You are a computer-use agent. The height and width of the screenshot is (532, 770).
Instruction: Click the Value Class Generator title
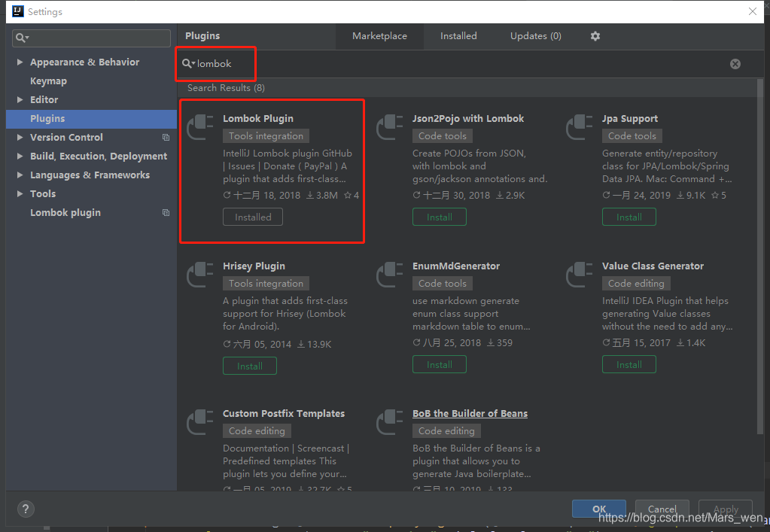click(x=653, y=266)
